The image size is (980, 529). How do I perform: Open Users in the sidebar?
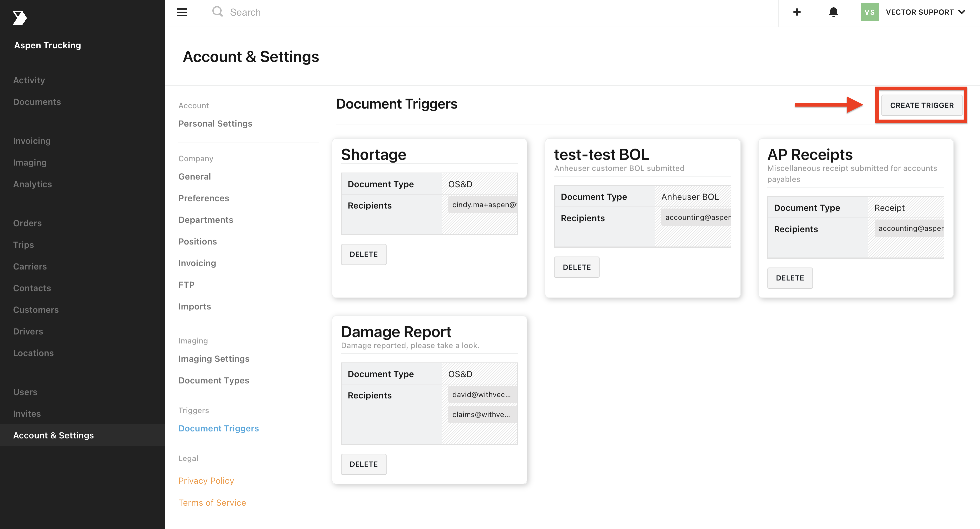point(25,392)
